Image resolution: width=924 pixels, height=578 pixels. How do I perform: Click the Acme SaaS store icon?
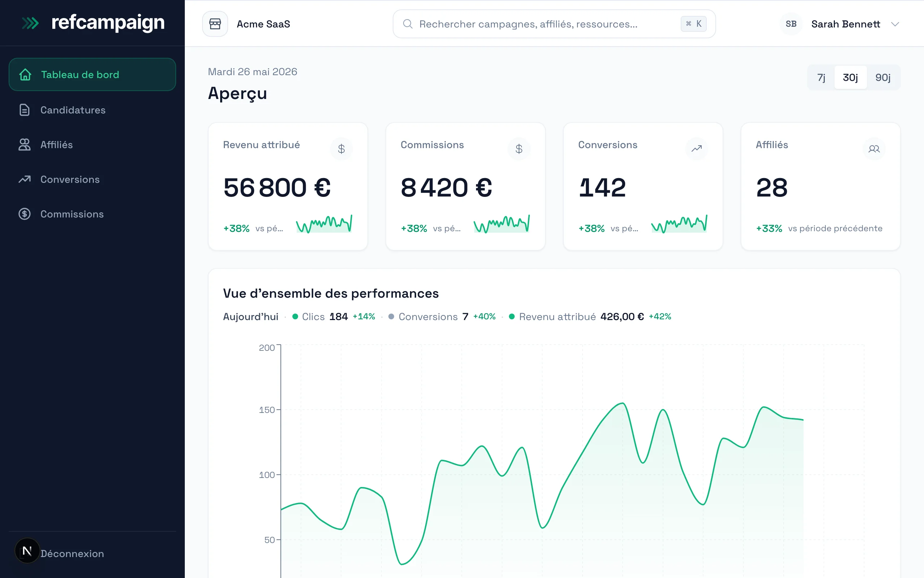point(215,24)
